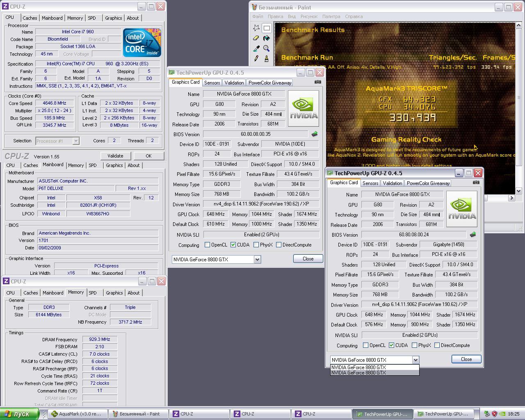525x420 pixels.
Task: Open the Правка menu in Paint
Action: click(x=275, y=16)
